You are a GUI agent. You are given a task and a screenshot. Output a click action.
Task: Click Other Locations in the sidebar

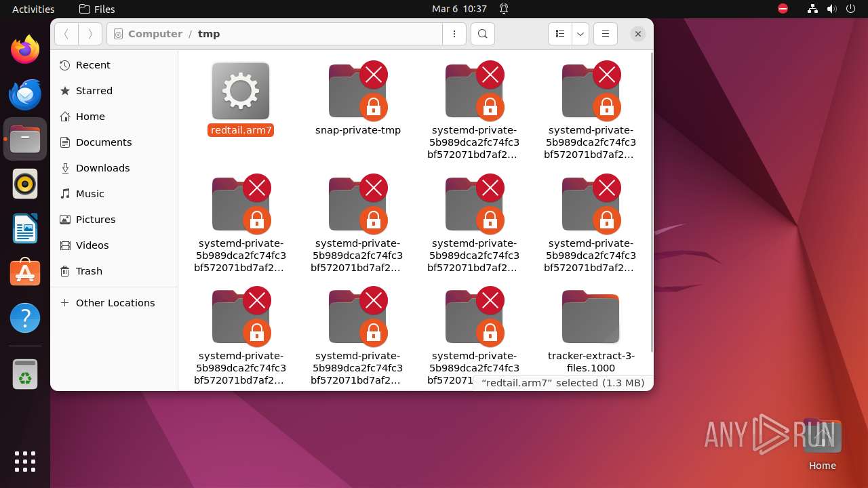pos(114,303)
